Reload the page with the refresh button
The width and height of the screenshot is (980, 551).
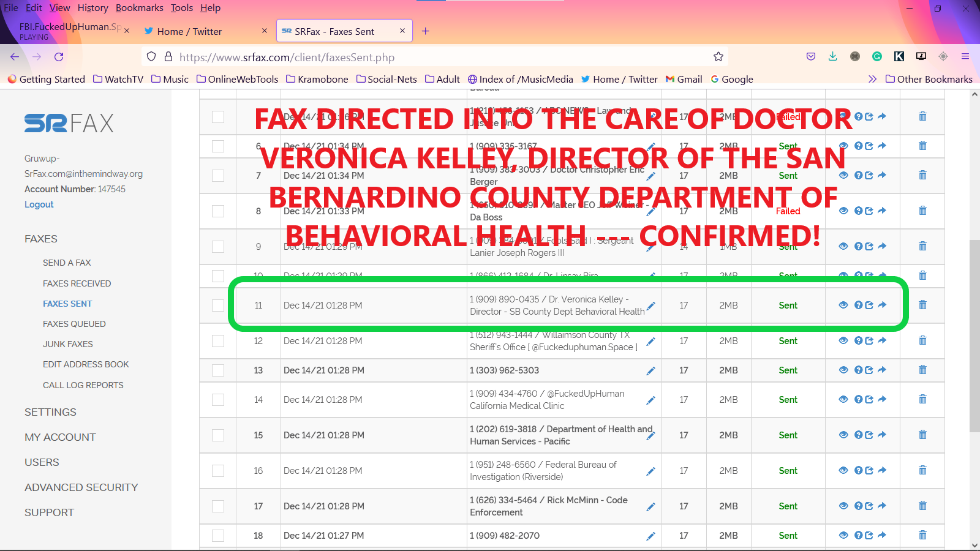(59, 57)
